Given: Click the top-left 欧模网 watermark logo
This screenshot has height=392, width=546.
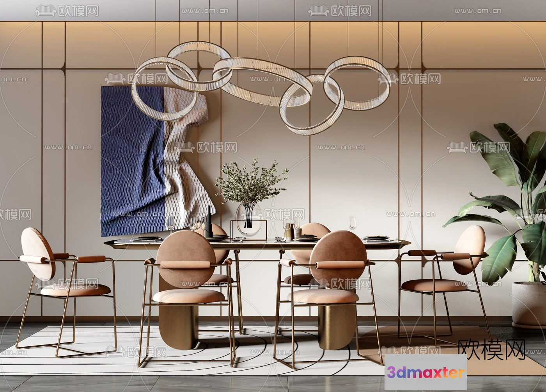Looking at the screenshot, I should click(67, 11).
